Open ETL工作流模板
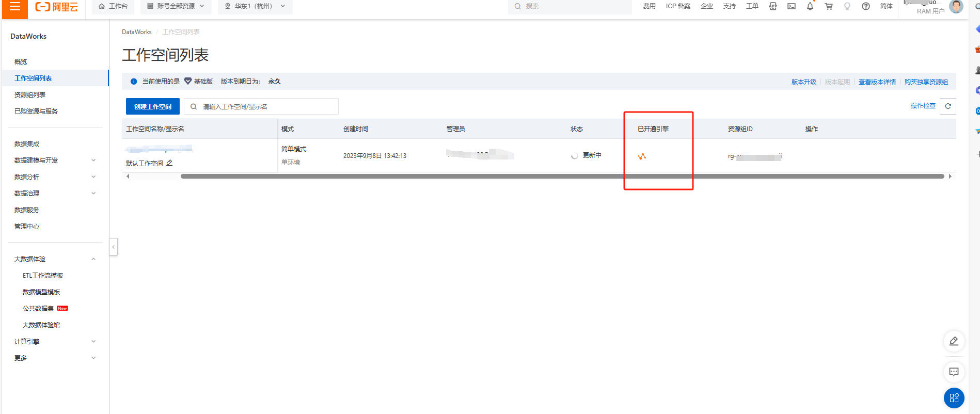Image resolution: width=980 pixels, height=414 pixels. tap(43, 276)
